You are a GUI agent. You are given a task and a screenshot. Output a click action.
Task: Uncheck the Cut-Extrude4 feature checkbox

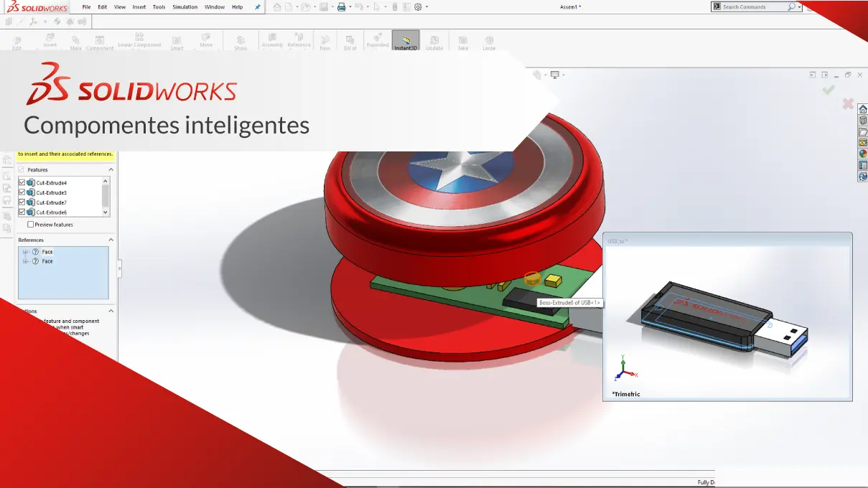[22, 183]
